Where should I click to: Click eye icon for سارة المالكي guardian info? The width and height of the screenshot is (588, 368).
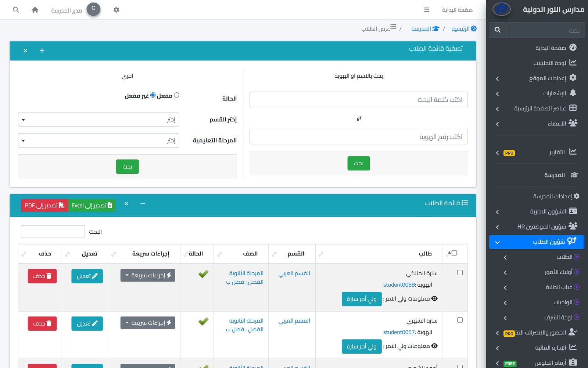tap(434, 298)
